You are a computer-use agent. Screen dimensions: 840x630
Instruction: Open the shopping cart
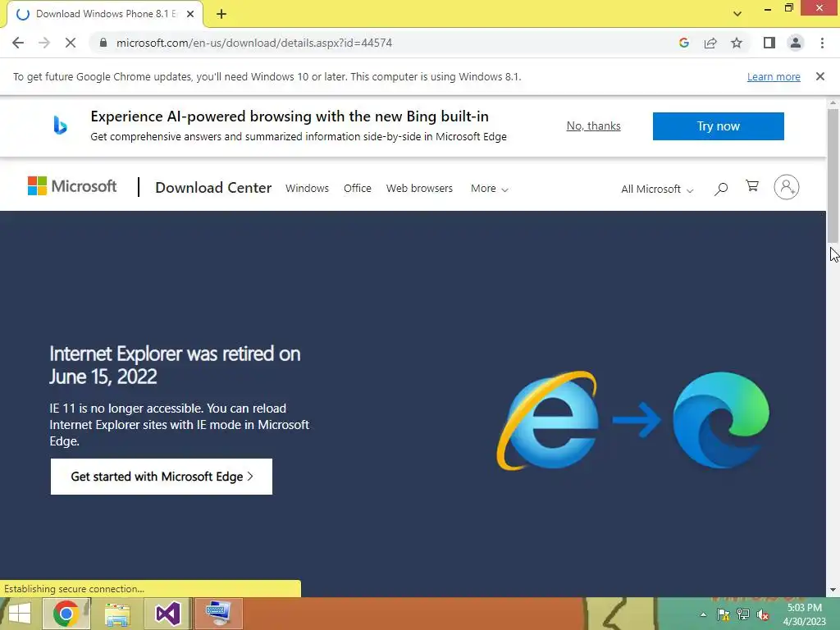coord(752,186)
